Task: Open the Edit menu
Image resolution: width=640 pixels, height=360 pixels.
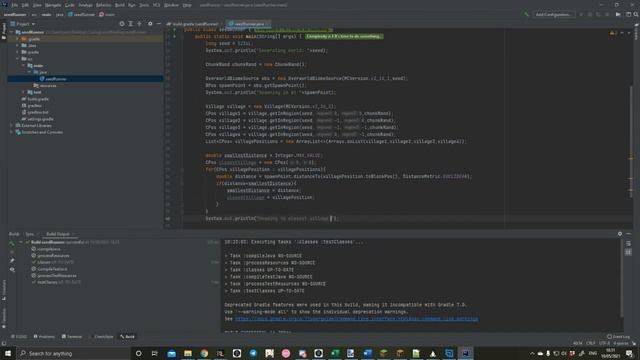Action: tap(25, 5)
